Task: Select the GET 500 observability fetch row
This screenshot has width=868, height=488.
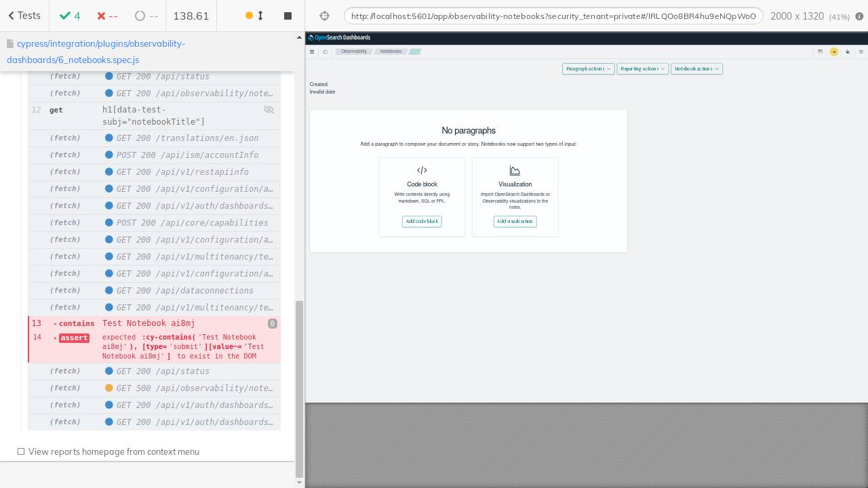Action: [x=154, y=388]
